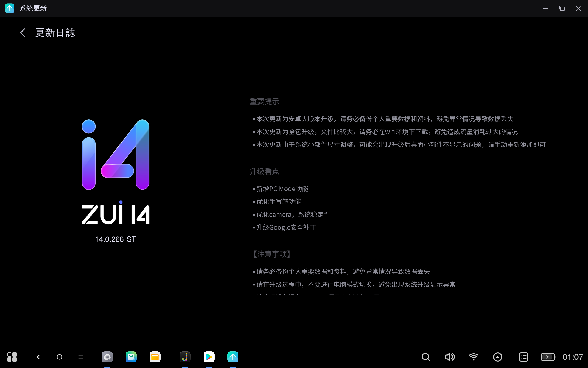Tap the taskbar back navigation arrow

pos(38,357)
